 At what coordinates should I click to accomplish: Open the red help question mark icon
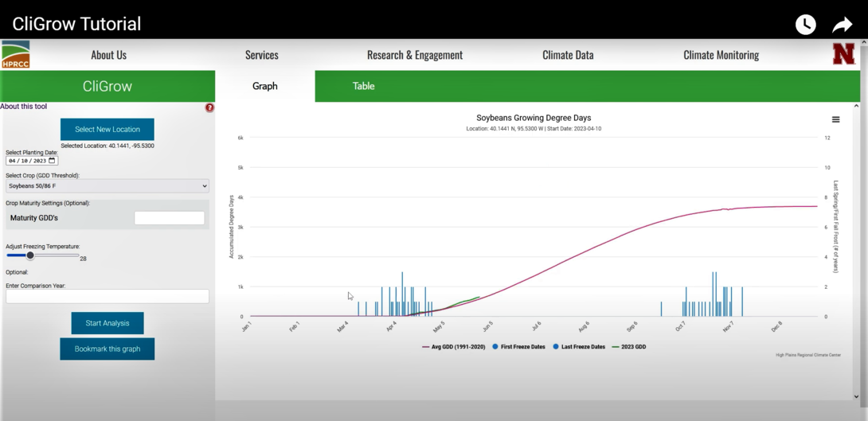tap(209, 107)
